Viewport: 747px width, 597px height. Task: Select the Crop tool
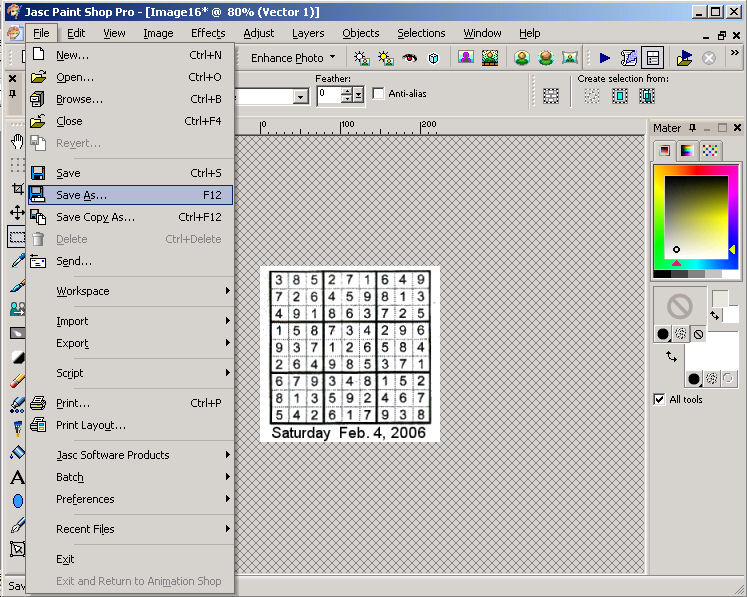pyautogui.click(x=17, y=189)
